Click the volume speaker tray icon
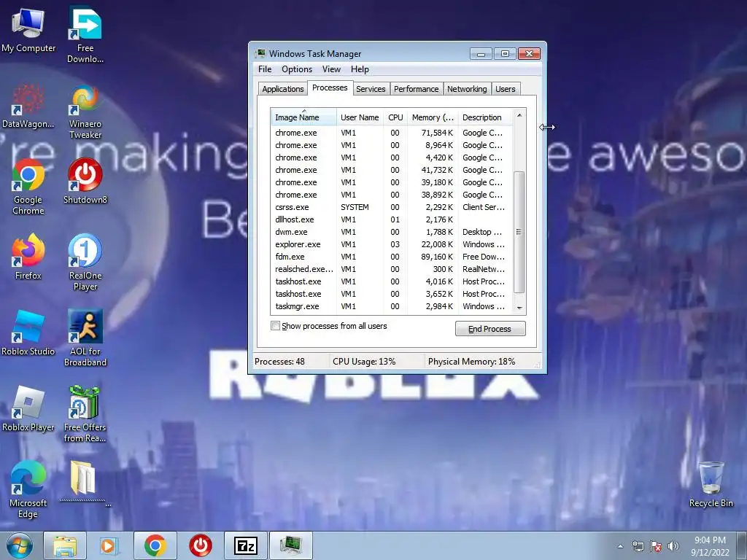 [673, 546]
